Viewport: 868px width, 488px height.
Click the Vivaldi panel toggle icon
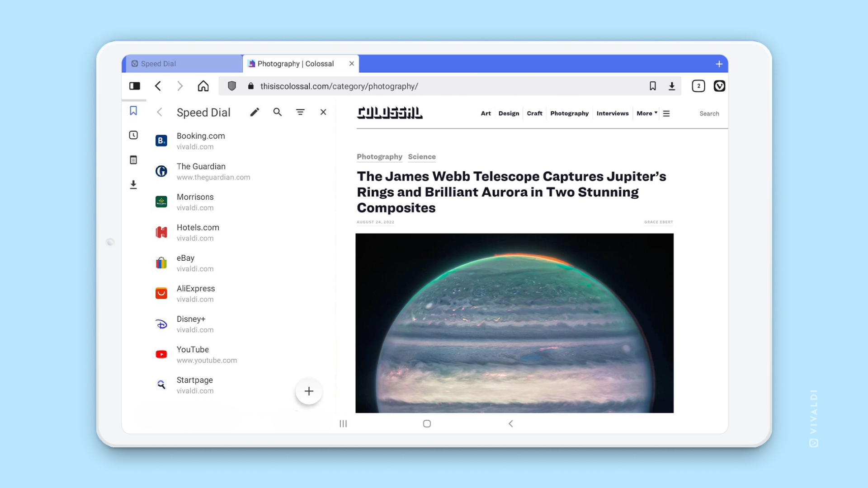(x=134, y=86)
